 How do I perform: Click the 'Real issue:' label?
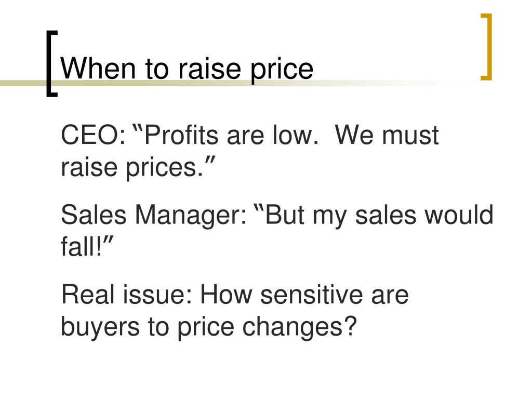click(x=127, y=295)
